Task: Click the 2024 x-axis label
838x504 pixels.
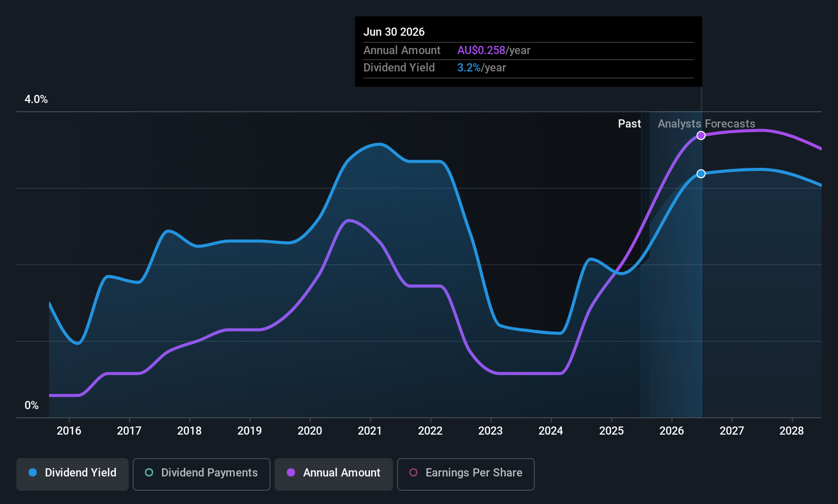Action: [551, 431]
